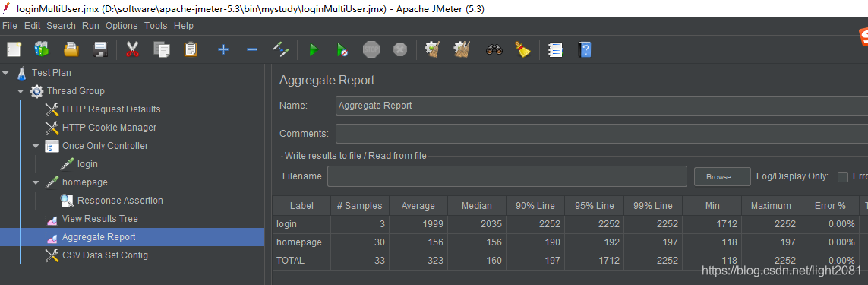Click the Browse... button
The image size is (868, 285).
click(722, 177)
